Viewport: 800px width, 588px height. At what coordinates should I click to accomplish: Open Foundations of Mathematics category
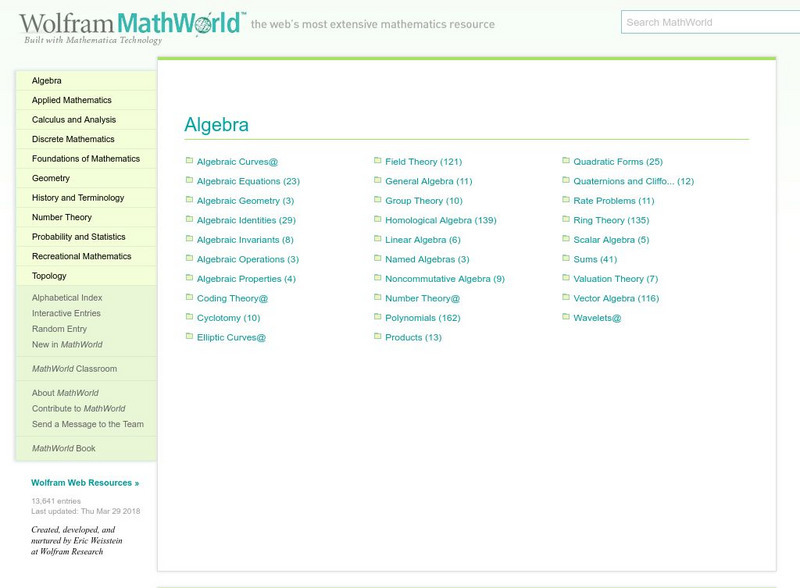tap(86, 159)
